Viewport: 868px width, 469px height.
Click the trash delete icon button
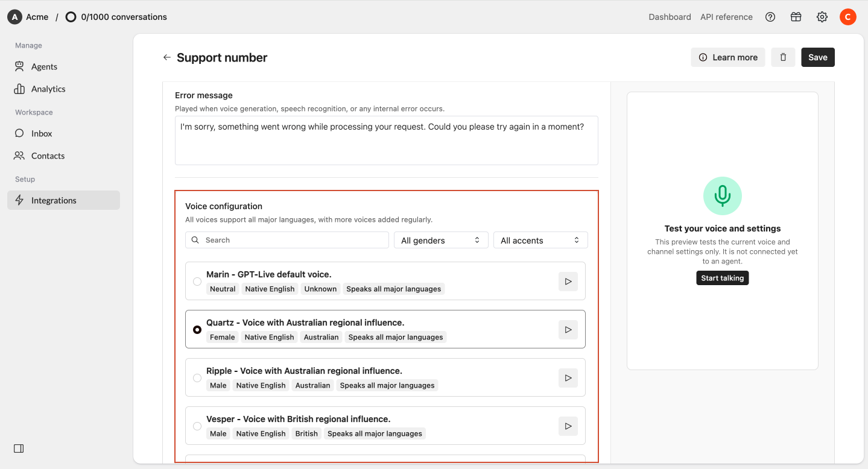783,57
